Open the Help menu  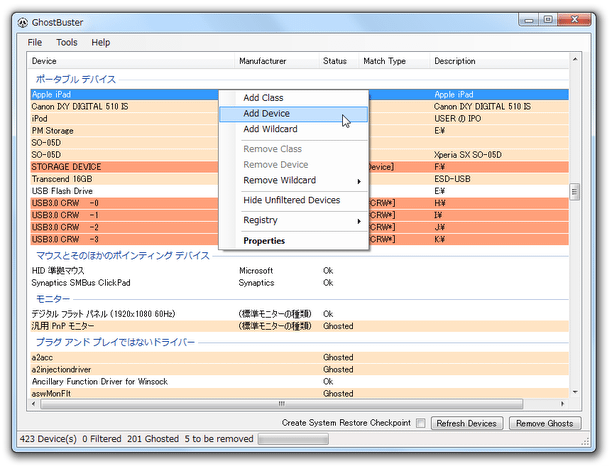click(101, 42)
